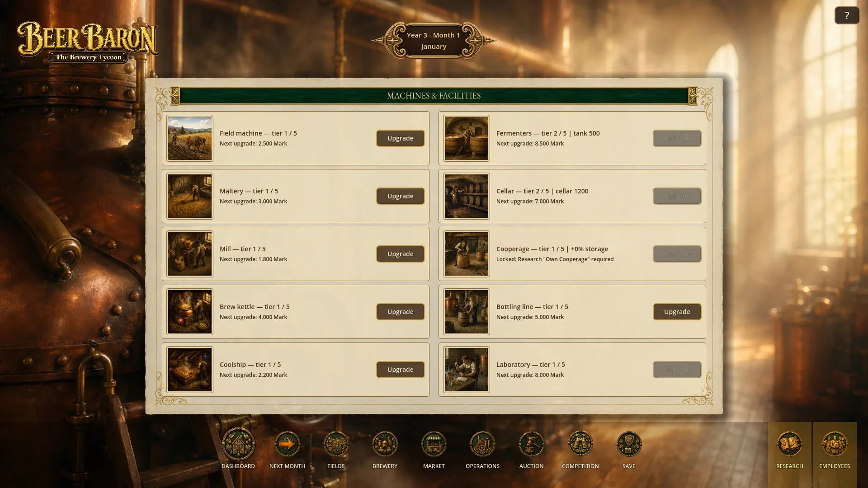The image size is (868, 488).
Task: Upgrade the Bottling line
Action: [677, 312]
